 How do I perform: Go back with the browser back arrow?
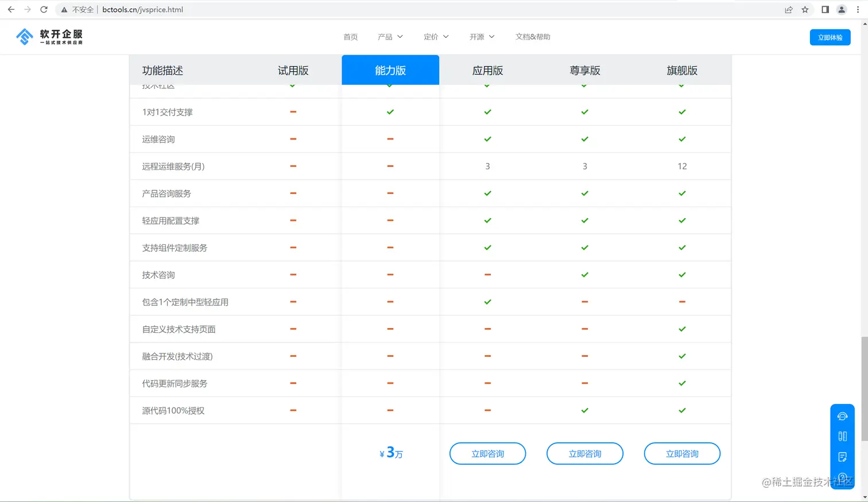tap(11, 10)
